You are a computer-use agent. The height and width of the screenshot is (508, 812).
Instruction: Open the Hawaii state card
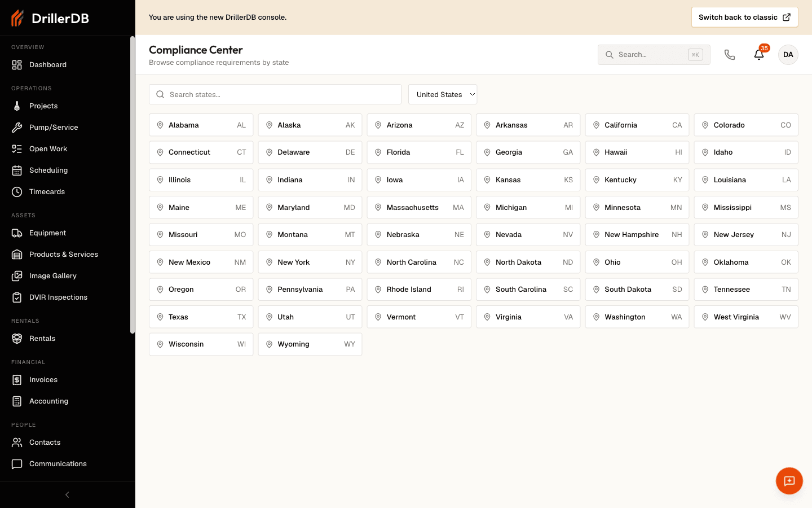point(637,152)
